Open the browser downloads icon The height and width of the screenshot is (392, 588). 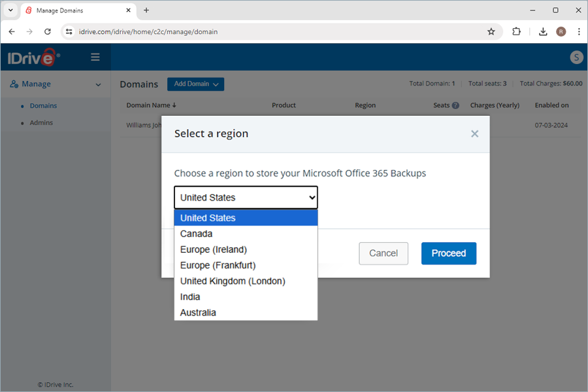pos(543,31)
